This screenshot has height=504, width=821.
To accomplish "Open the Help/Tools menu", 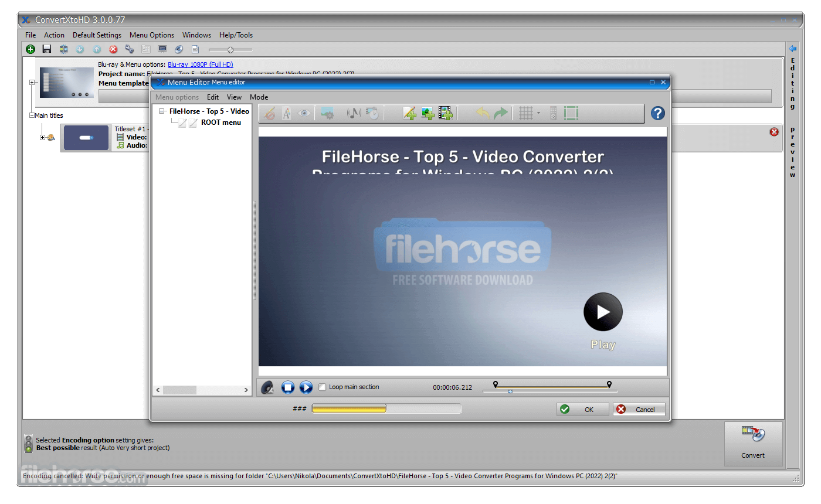I will (236, 35).
